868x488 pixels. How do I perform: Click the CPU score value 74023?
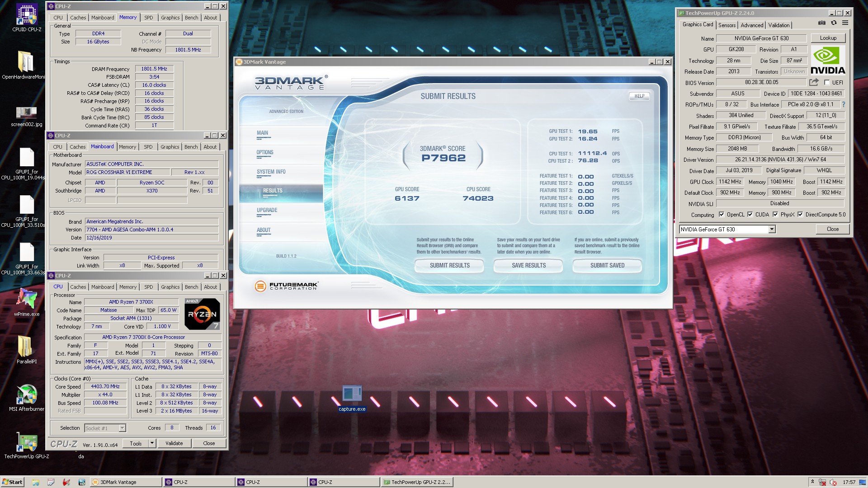(478, 198)
